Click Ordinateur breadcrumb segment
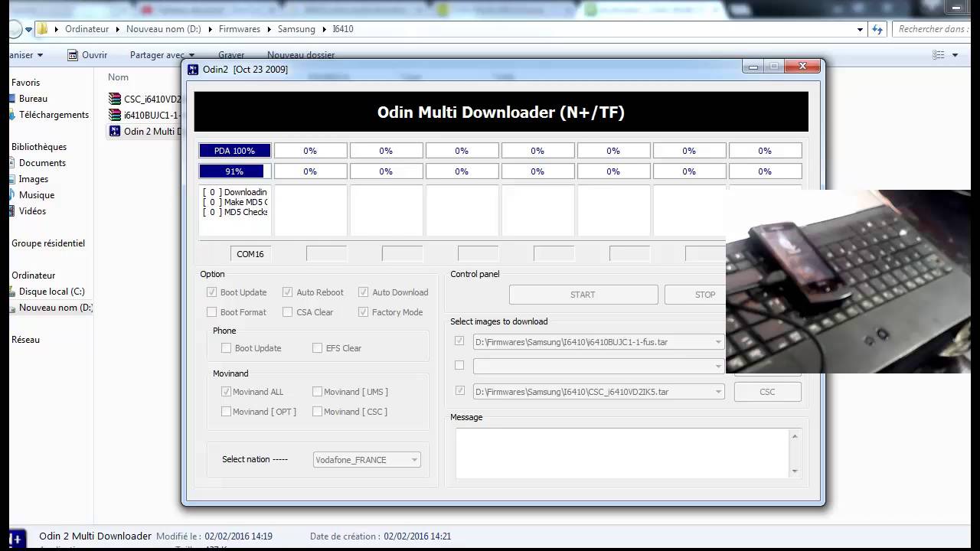 (87, 29)
